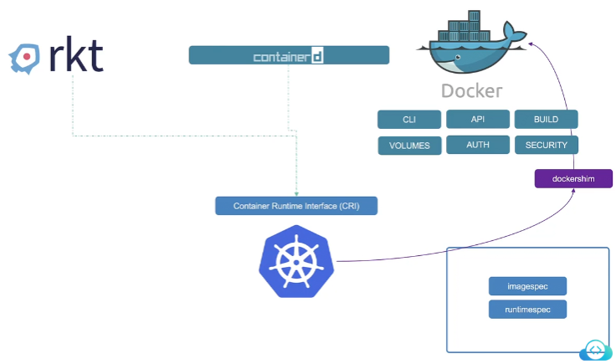
Task: Click the VOLUMES box
Action: (x=409, y=146)
